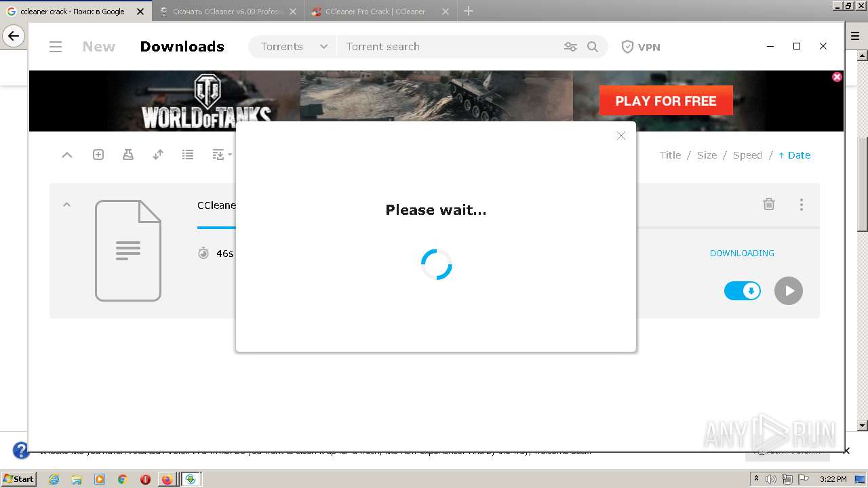Open a new browser tab with plus
The image size is (868, 488).
click(469, 11)
